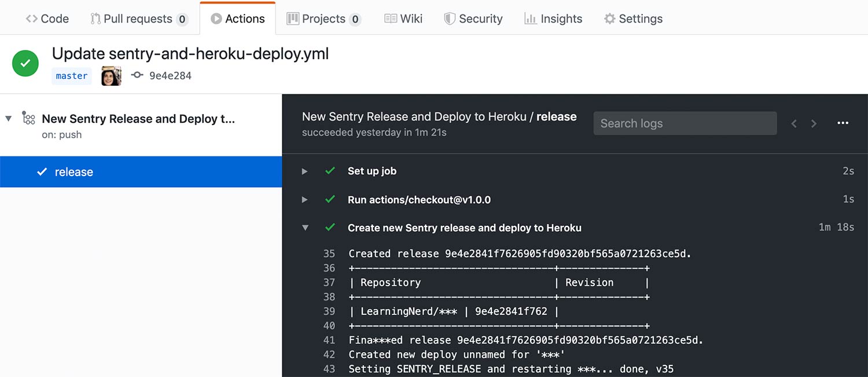Expand the Set up job step
The height and width of the screenshot is (377, 868).
pos(305,171)
